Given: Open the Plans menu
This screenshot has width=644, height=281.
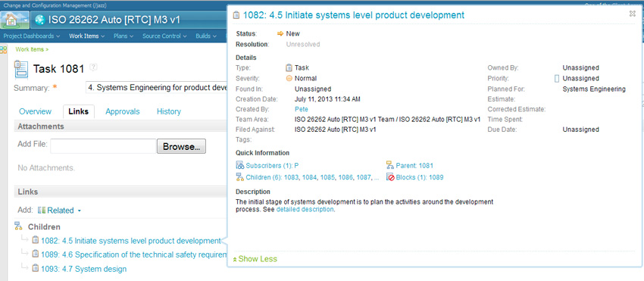Looking at the screenshot, I should pos(123,36).
